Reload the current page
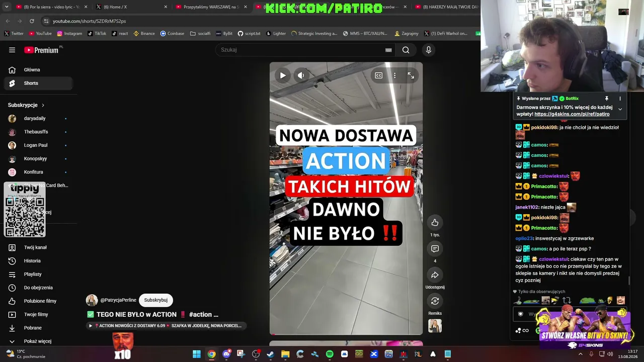 pos(32,21)
